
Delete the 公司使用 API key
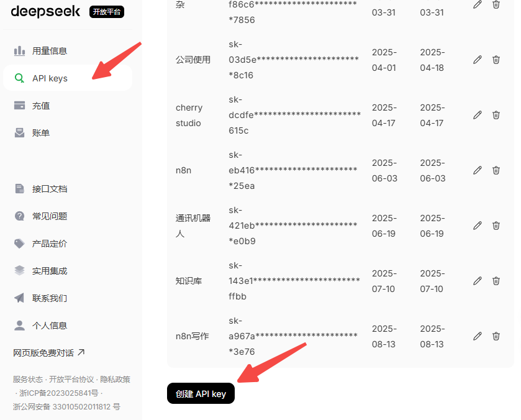[496, 60]
